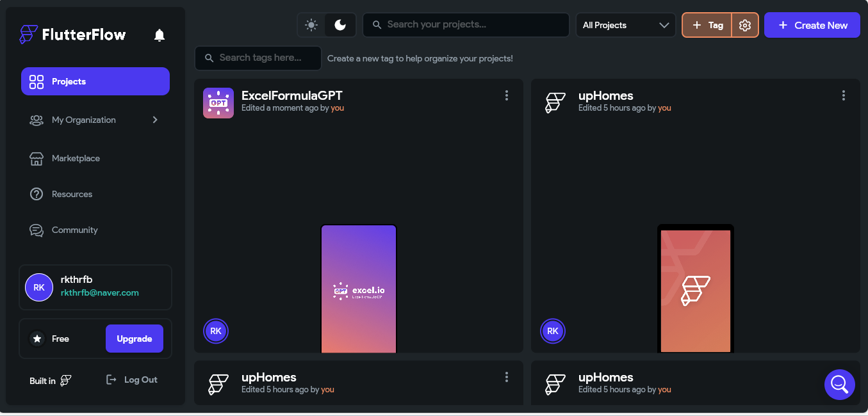The width and height of the screenshot is (868, 416).
Task: Switch to dark mode with the moon icon
Action: point(340,25)
